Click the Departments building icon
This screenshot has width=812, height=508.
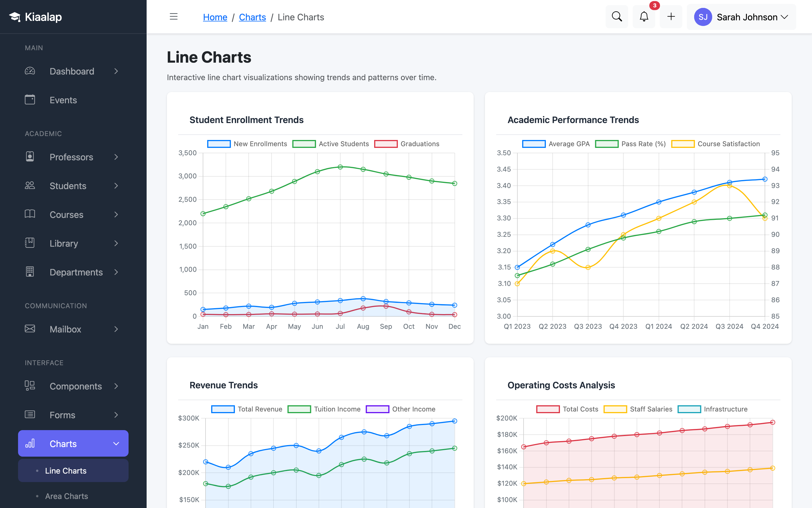[30, 272]
